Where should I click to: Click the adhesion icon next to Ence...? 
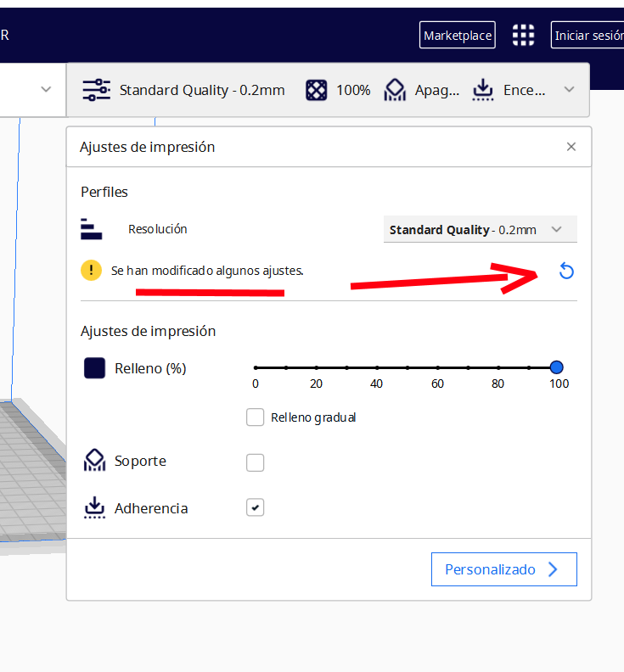click(x=483, y=90)
